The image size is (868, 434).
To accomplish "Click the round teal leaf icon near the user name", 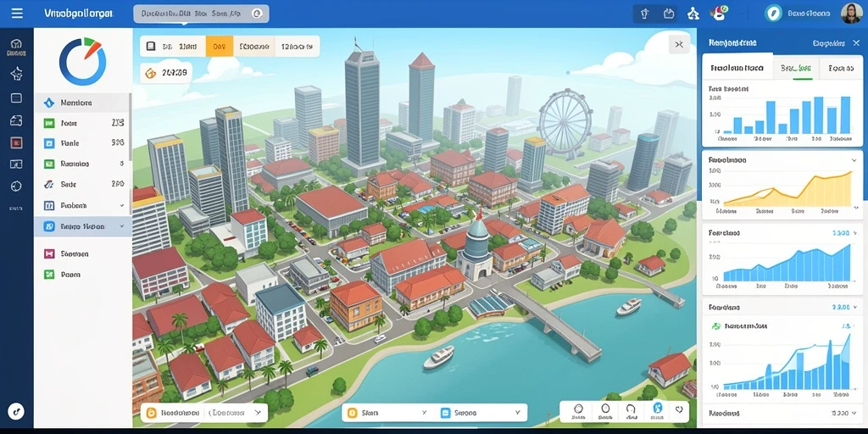I will [773, 14].
